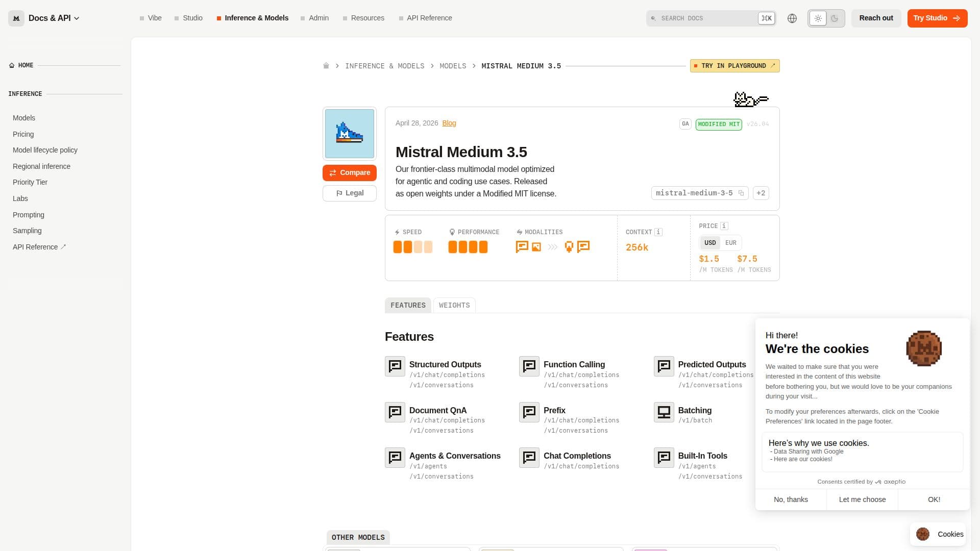Open the Studio nav item
Screen dimensions: 980x551
(188, 18)
